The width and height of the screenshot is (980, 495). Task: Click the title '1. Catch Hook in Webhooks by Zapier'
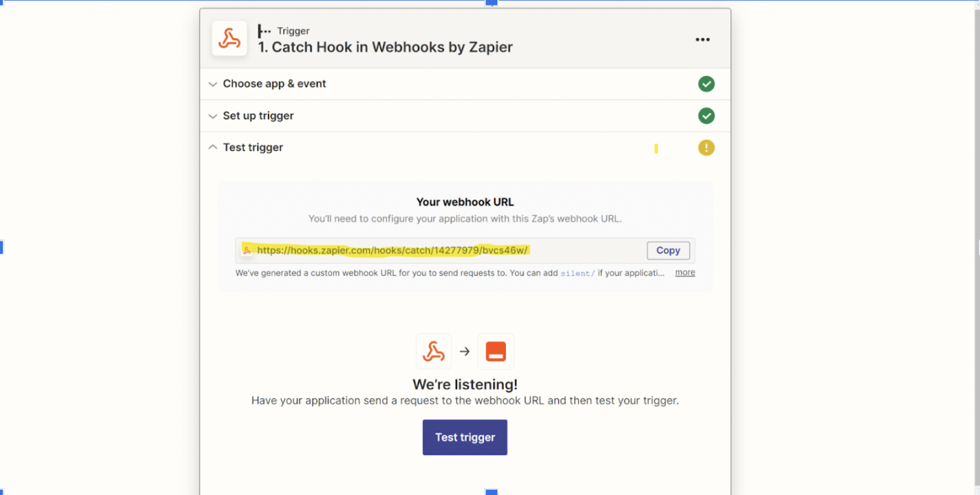[386, 47]
